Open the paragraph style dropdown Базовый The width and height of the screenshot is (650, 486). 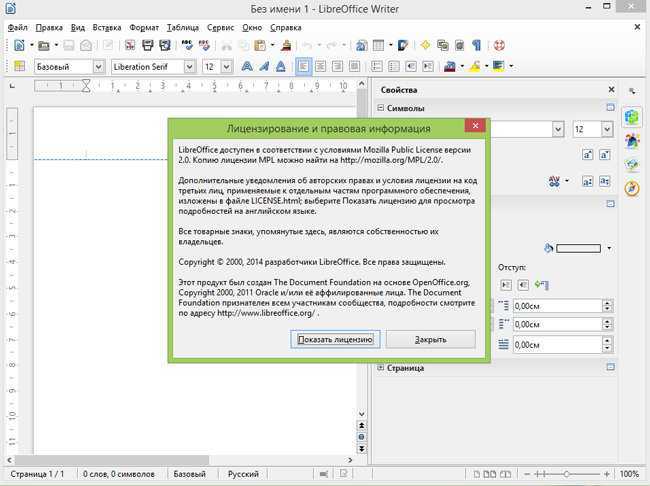[x=98, y=66]
